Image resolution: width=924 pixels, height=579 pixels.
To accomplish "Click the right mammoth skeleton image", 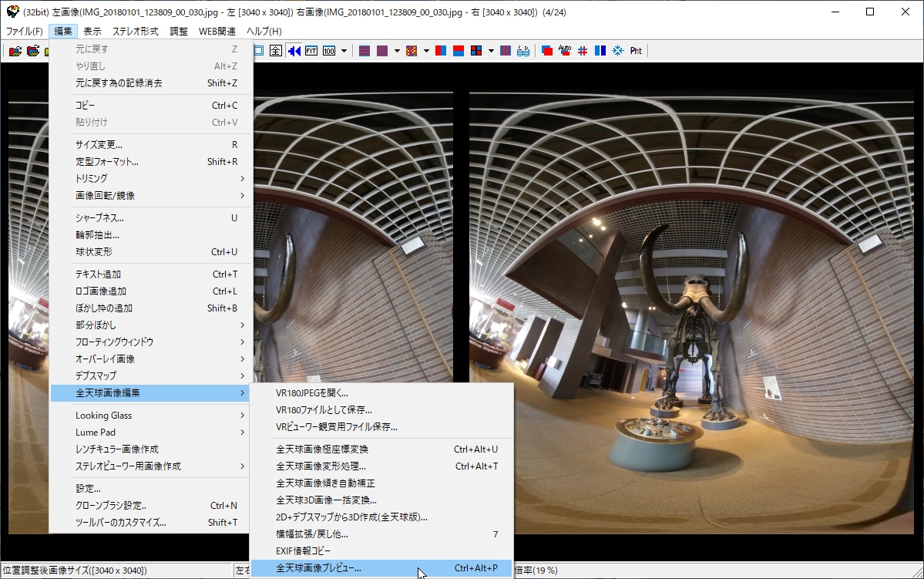I will tap(691, 312).
